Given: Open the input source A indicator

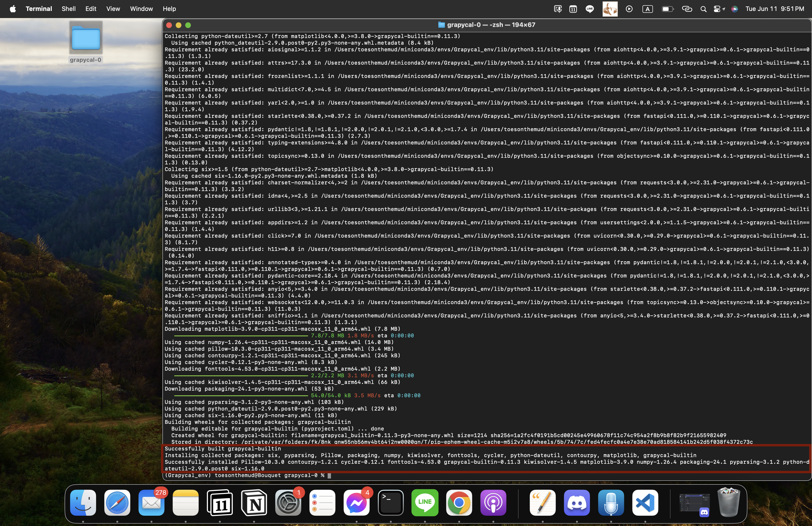Looking at the screenshot, I should (x=647, y=9).
